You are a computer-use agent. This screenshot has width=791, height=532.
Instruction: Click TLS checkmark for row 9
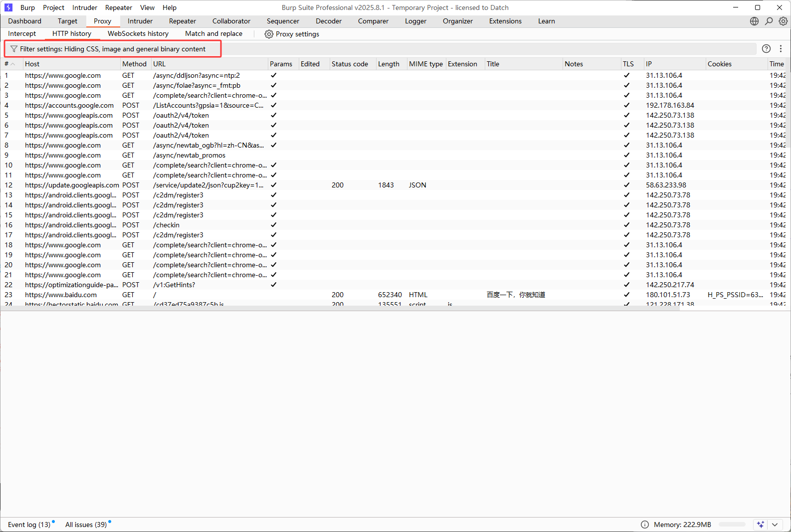626,155
